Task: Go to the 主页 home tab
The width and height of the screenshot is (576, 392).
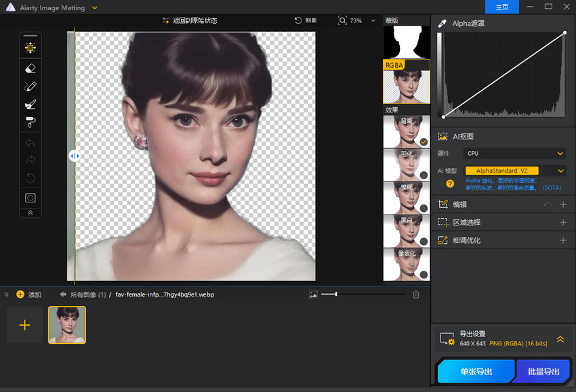Action: pyautogui.click(x=501, y=7)
